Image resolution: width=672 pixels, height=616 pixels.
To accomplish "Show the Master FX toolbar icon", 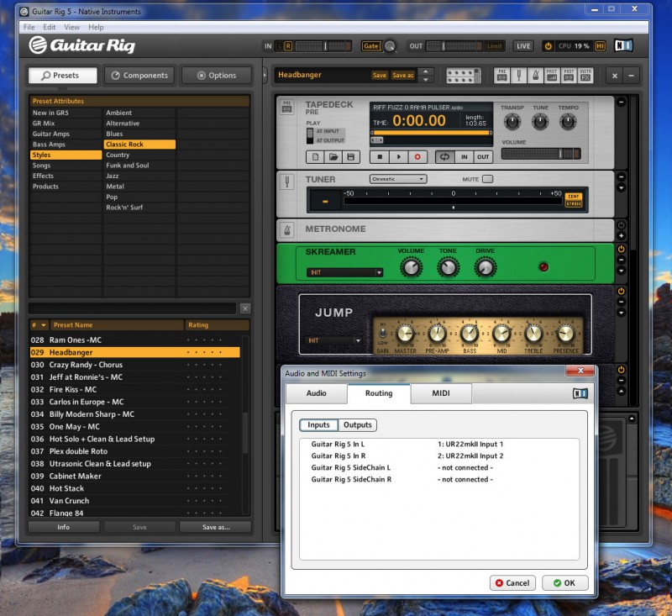I will pos(585,76).
